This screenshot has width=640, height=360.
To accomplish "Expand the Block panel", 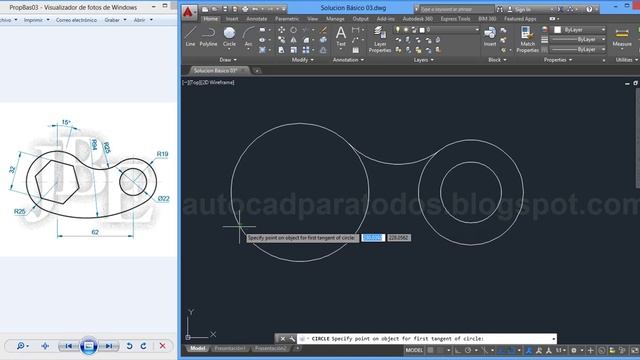I will coord(497,60).
